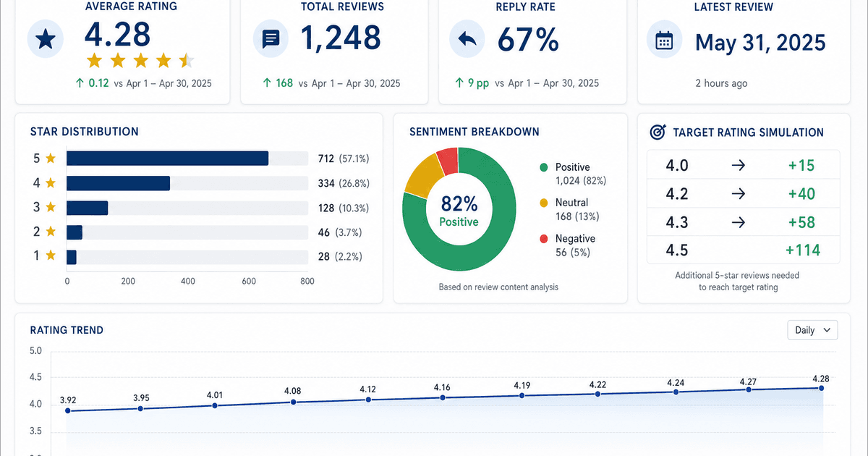Click the 3-star distribution bar
Screen dimensions: 868x456
(x=87, y=208)
